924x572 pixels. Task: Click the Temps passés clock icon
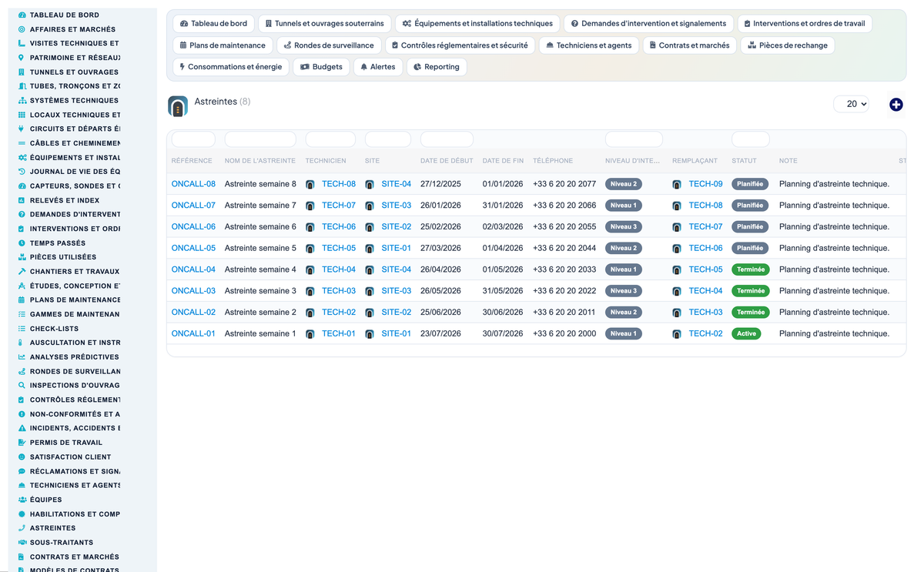[22, 243]
